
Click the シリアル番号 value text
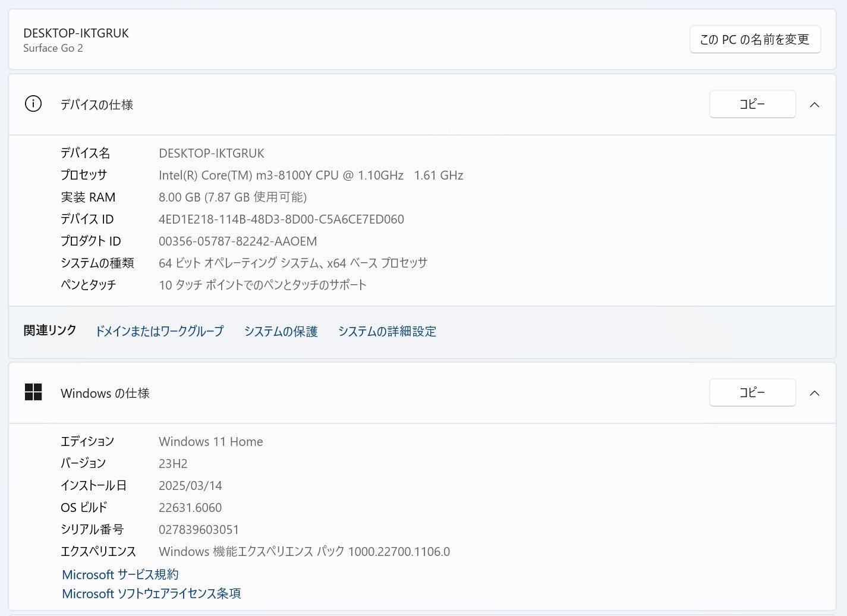tap(199, 530)
